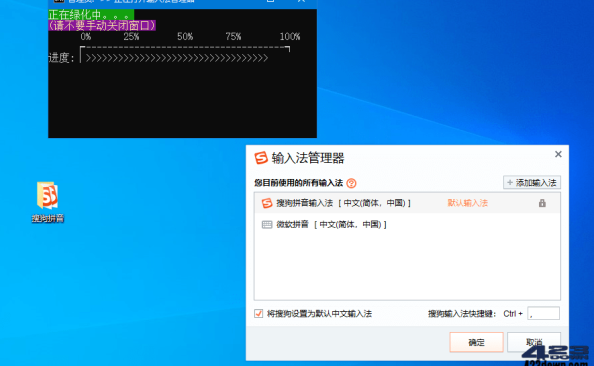Click 请不要手动关闭窗口 text in console window

102,25
